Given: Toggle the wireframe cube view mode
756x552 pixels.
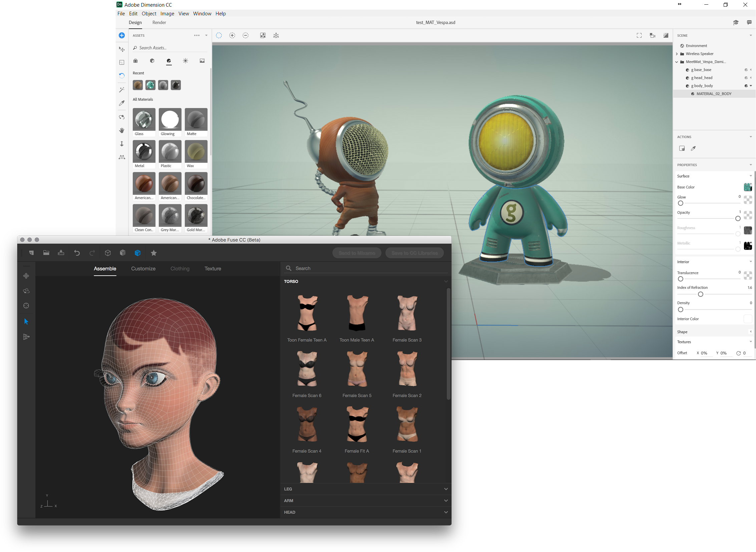Looking at the screenshot, I should tap(108, 253).
